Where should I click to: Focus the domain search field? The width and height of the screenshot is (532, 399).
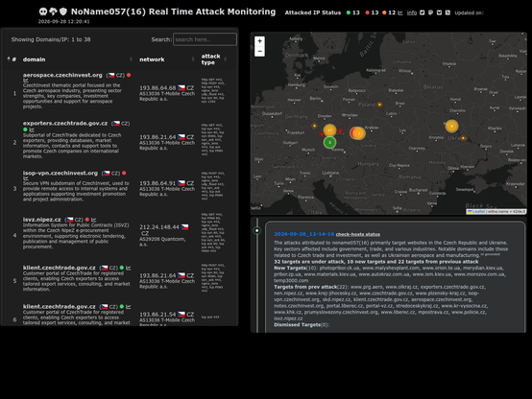pos(205,39)
